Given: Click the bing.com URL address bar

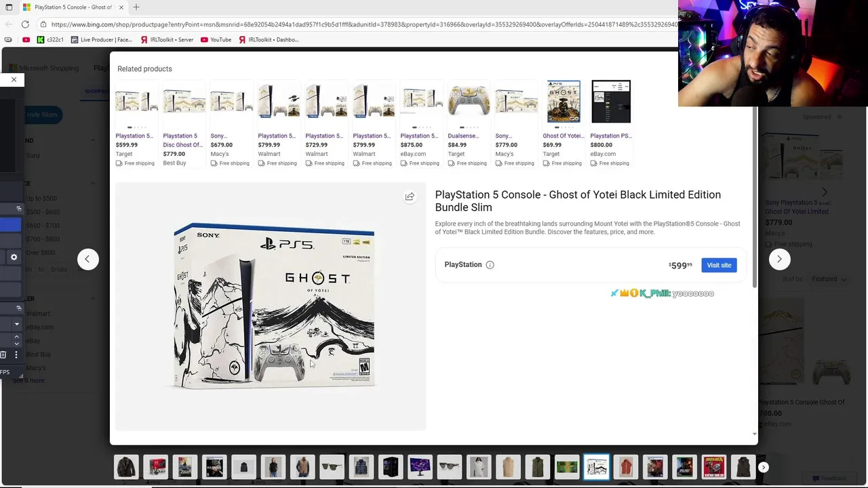Looking at the screenshot, I should (x=363, y=24).
